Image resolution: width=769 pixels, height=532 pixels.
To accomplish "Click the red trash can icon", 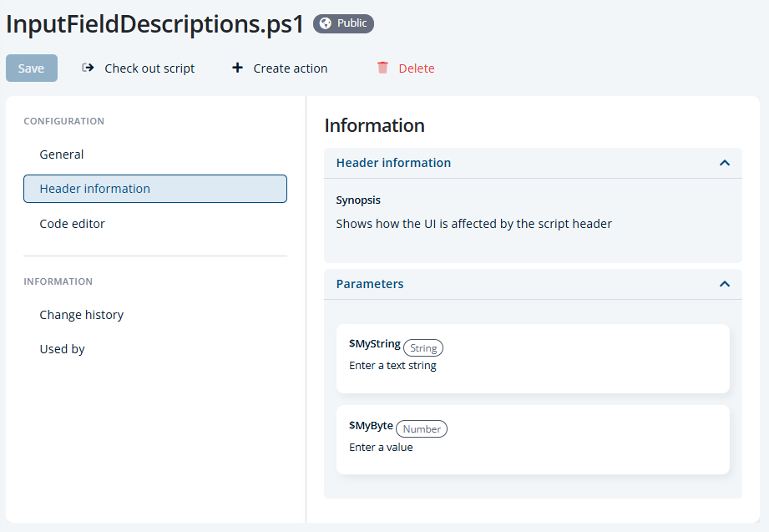I will pos(382,68).
